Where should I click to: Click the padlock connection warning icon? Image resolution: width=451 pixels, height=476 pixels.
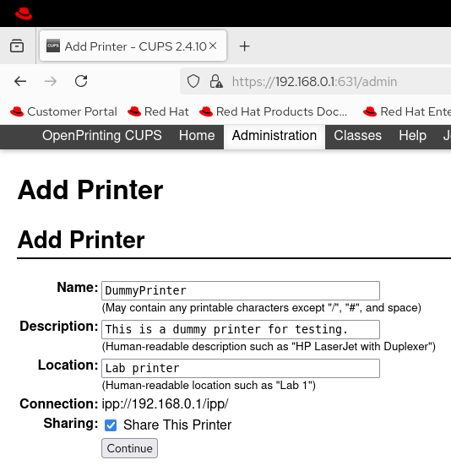pyautogui.click(x=216, y=81)
